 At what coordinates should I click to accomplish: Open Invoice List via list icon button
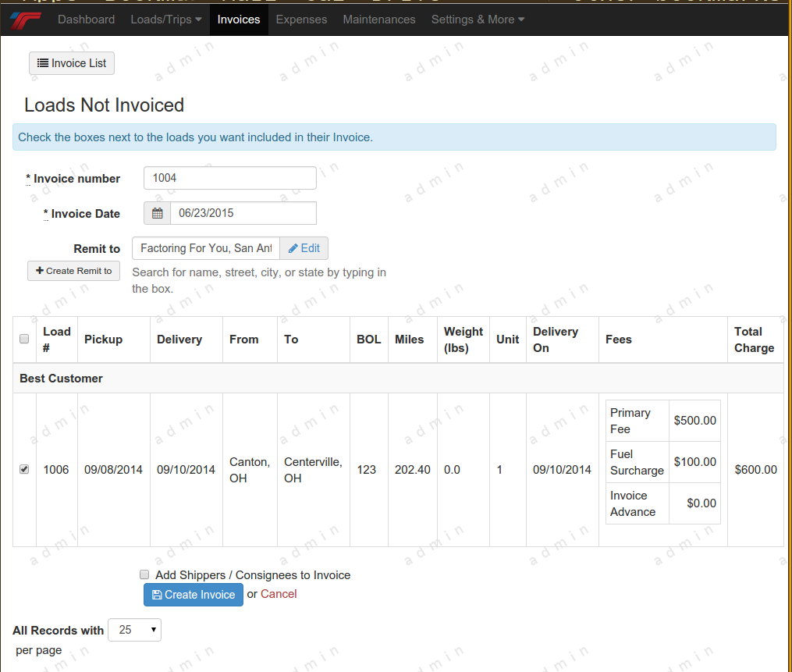[72, 63]
